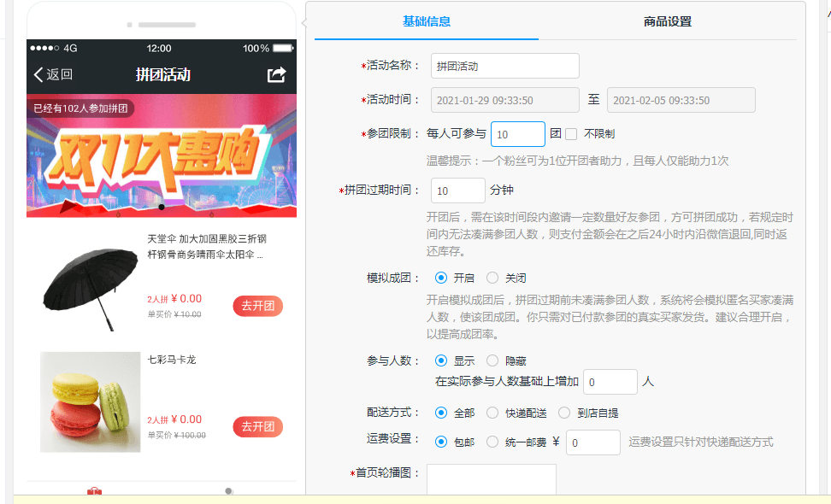Click the 活动名称 text field
Screen dimensions: 831x504
pyautogui.click(x=504, y=66)
